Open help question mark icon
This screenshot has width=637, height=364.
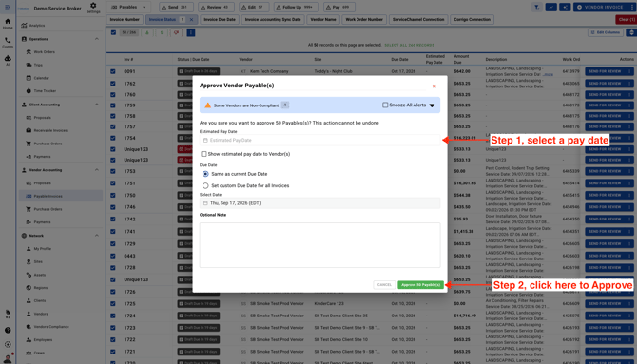[x=8, y=330]
